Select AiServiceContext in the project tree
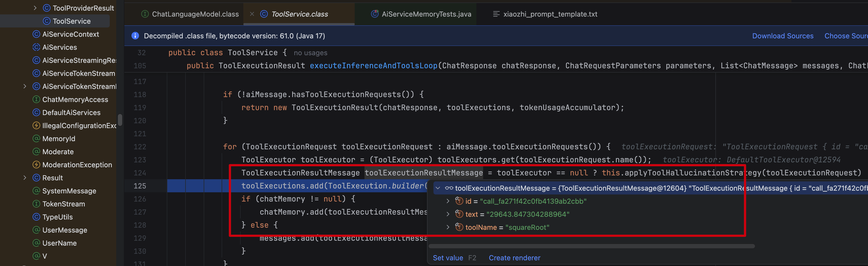The image size is (868, 266). 71,34
